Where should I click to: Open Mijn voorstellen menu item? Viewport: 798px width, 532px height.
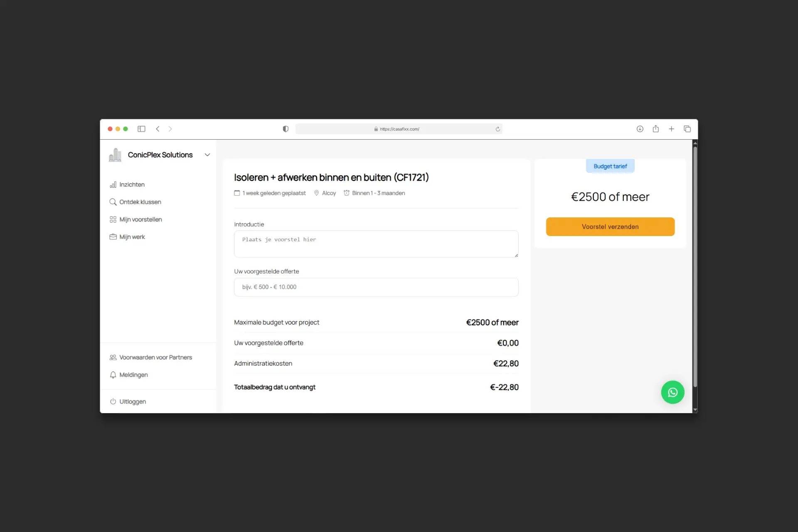[140, 219]
